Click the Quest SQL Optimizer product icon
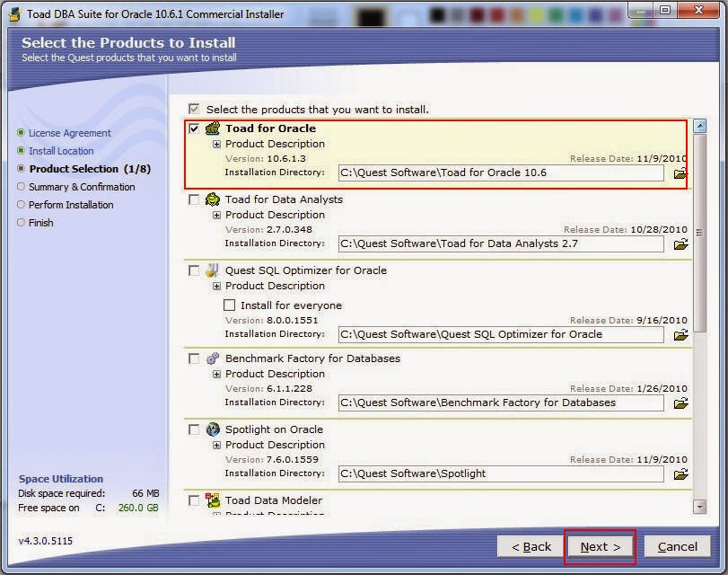Screen dimensions: 728x575 pyautogui.click(x=212, y=270)
